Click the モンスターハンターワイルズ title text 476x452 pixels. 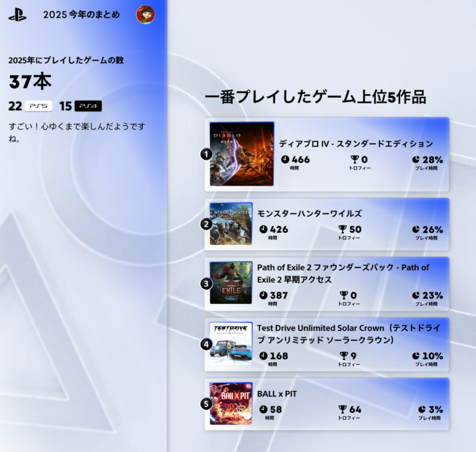point(309,213)
